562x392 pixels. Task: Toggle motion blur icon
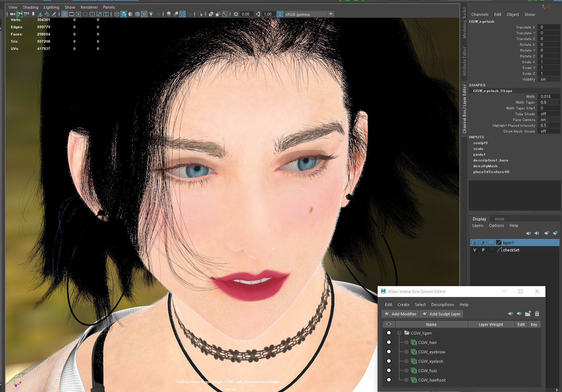coord(176,14)
